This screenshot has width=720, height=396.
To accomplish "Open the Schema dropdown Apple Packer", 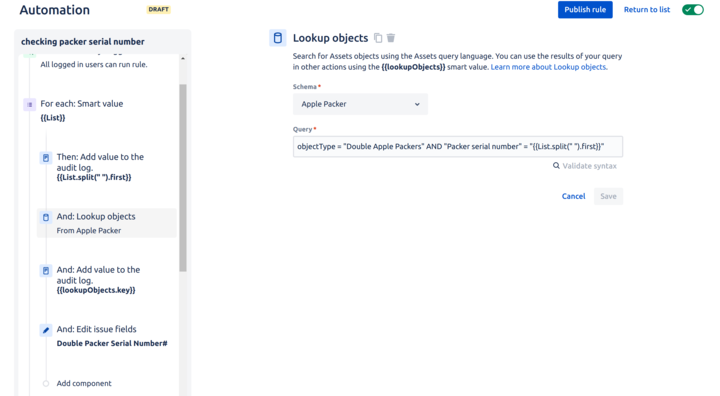I will tap(360, 104).
